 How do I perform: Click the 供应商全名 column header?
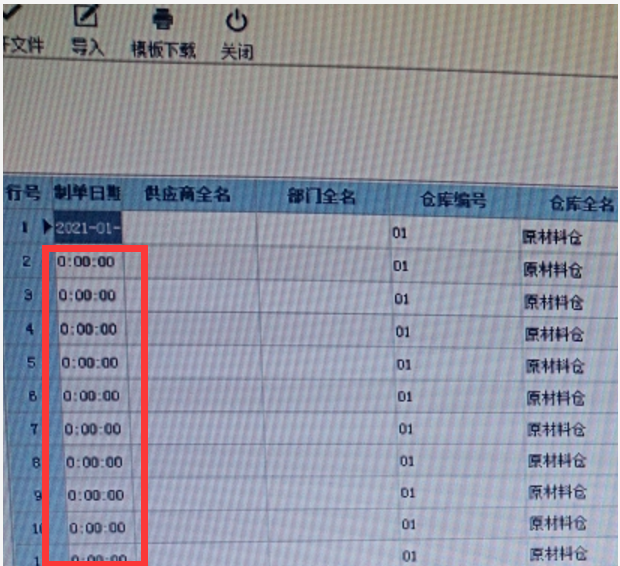[x=187, y=195]
